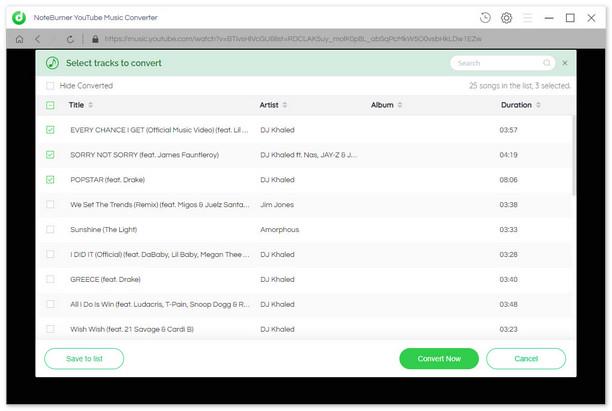Check GREECE track checkbox
Screen dimensions: 612x411
coord(50,279)
